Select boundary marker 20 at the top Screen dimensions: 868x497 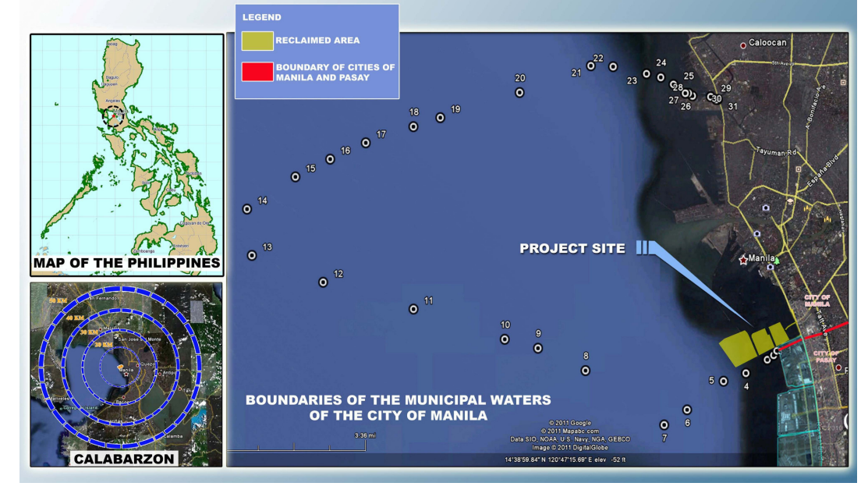point(518,92)
